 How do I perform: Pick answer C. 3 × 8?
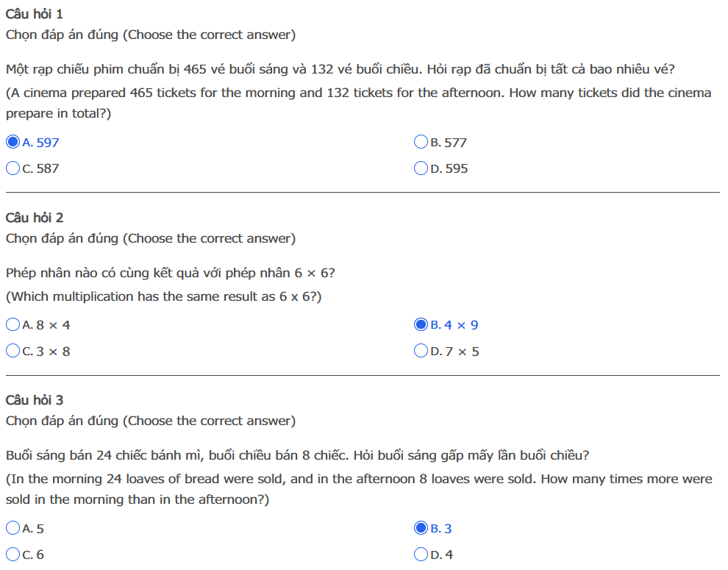[13, 351]
